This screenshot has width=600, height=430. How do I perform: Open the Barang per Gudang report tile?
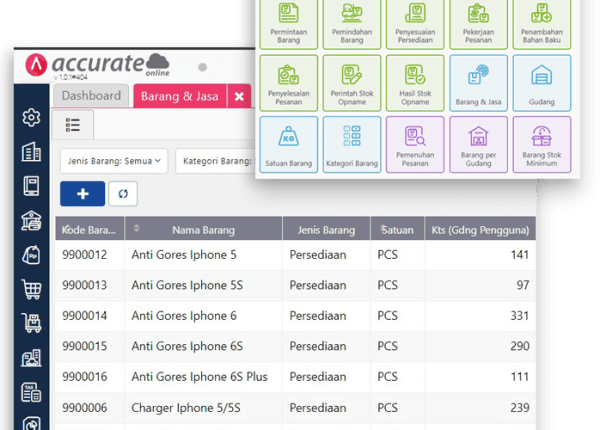point(477,145)
